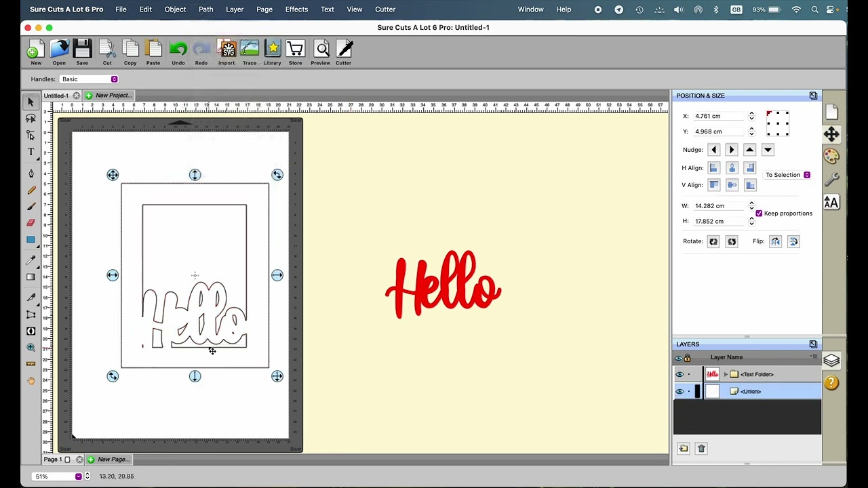Select the Pen draw tool
Viewport: 868px width, 488px height.
(31, 174)
